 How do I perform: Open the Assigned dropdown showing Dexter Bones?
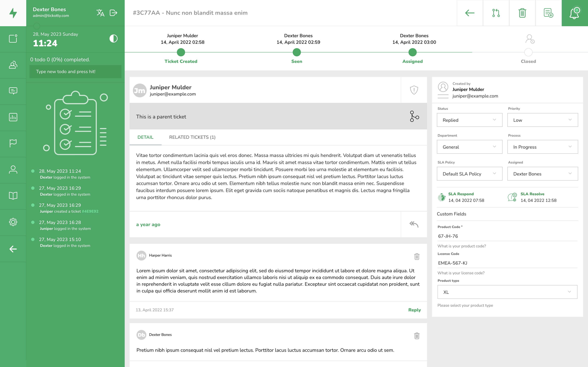pyautogui.click(x=542, y=174)
